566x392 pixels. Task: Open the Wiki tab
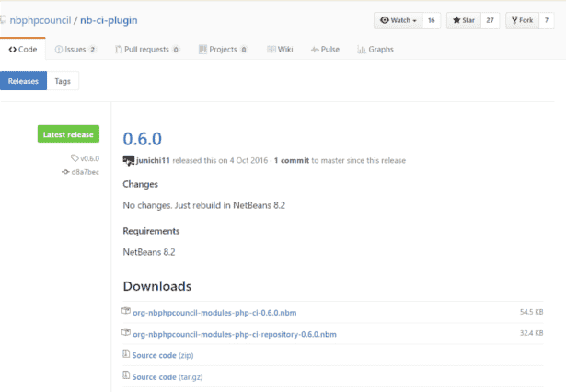280,50
